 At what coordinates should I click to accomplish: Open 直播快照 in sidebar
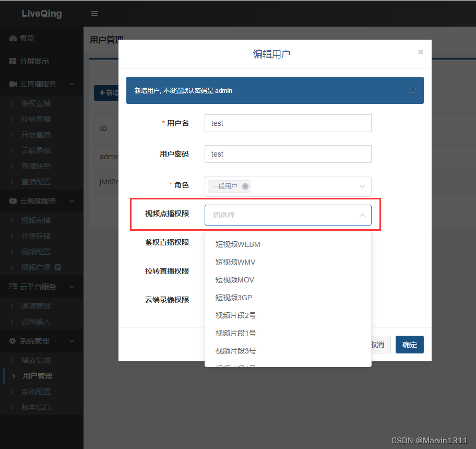(x=36, y=166)
